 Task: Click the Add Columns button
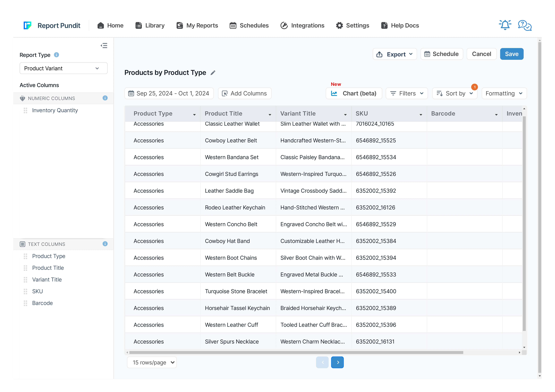pyautogui.click(x=245, y=93)
